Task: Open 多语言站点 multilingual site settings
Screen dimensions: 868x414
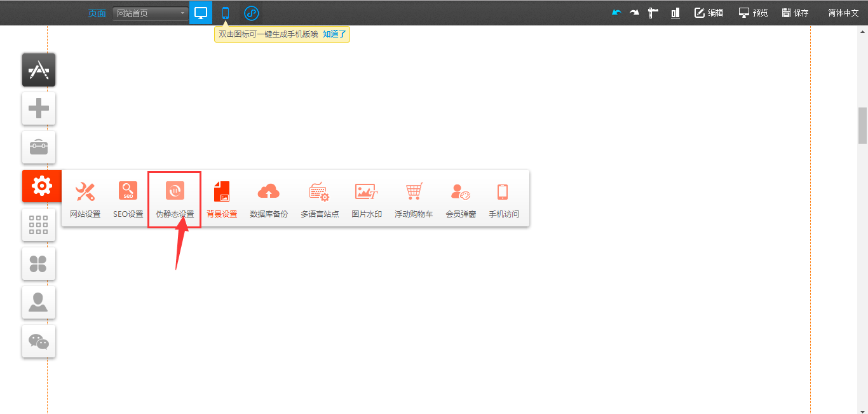Action: (x=320, y=198)
